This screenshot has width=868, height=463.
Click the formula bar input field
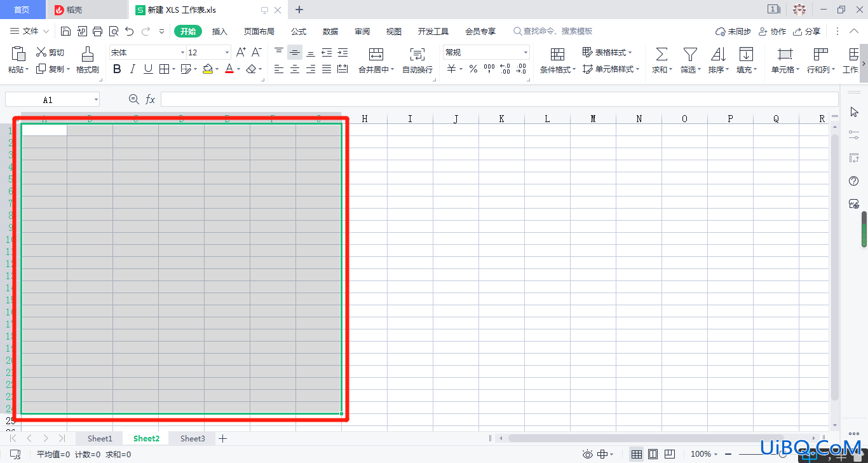click(499, 99)
